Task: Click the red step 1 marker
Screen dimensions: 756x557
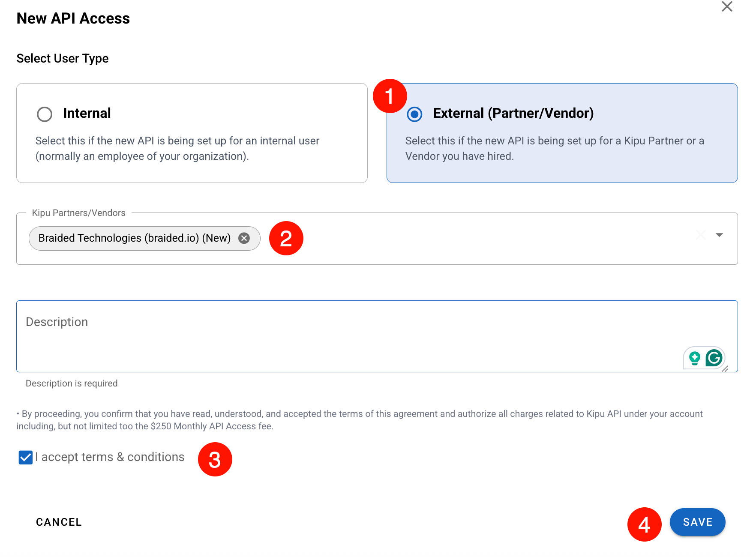Action: pos(390,96)
